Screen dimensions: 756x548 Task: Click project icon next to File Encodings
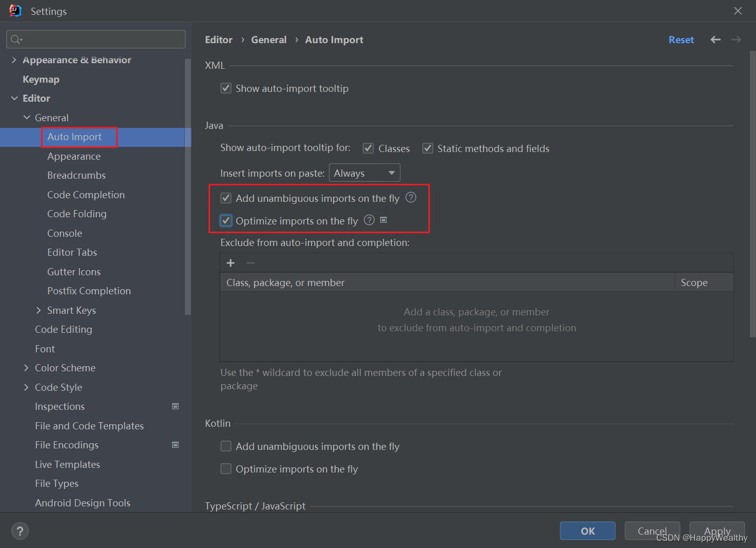pyautogui.click(x=176, y=445)
